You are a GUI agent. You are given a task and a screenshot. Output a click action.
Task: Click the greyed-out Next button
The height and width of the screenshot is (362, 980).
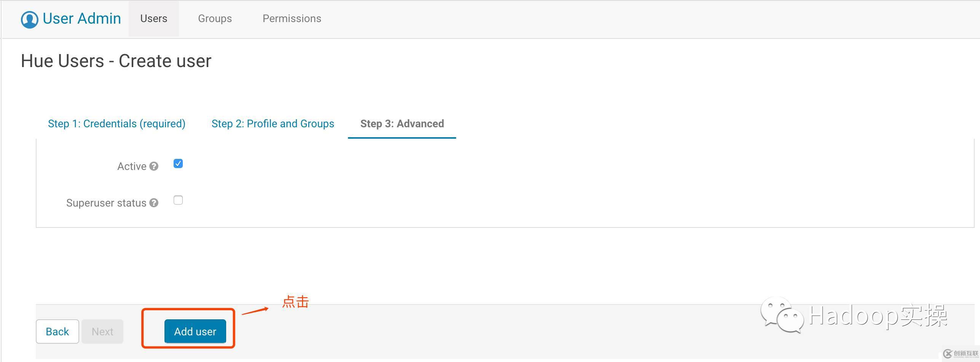[102, 332]
